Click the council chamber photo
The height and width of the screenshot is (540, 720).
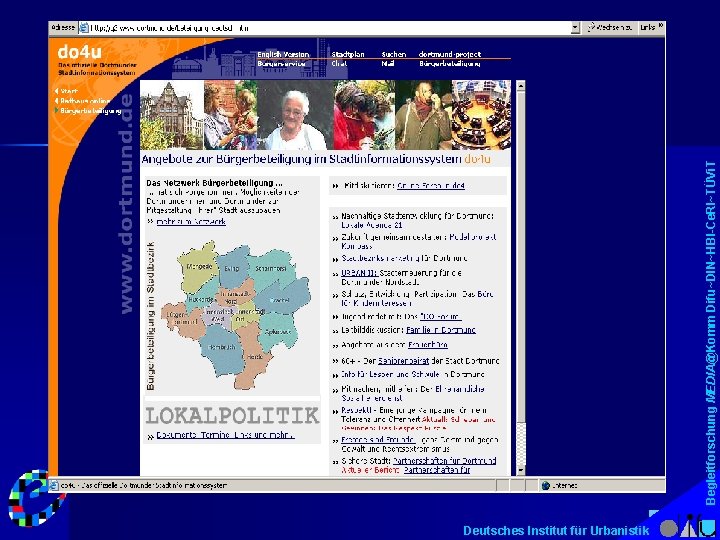pyautogui.click(x=481, y=115)
